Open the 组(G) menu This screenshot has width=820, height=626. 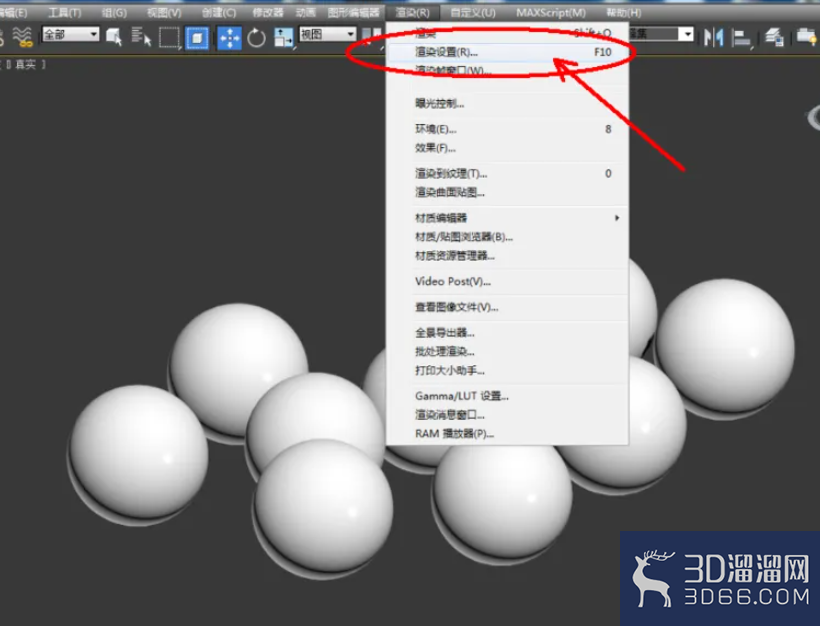click(x=114, y=12)
